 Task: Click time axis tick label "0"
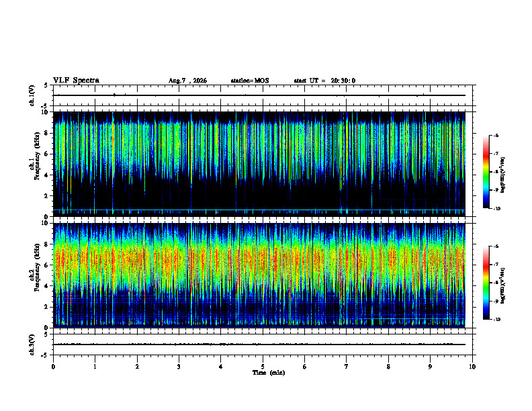coord(53,367)
